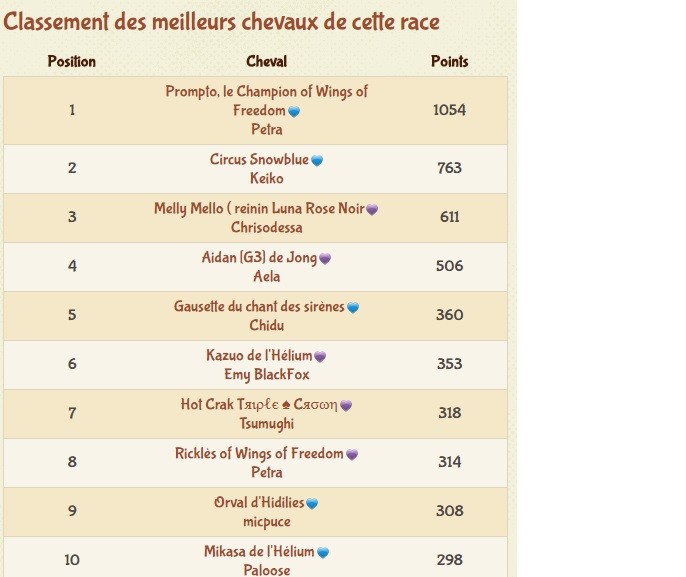Open horse Circus Snowblue page
This screenshot has width=686, height=577.
(x=259, y=159)
